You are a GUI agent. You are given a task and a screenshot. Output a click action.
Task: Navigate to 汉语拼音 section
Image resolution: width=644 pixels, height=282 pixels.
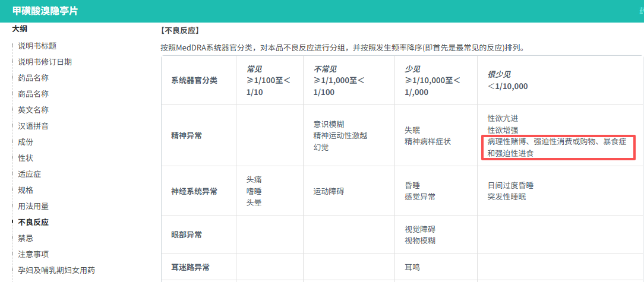[x=33, y=126]
